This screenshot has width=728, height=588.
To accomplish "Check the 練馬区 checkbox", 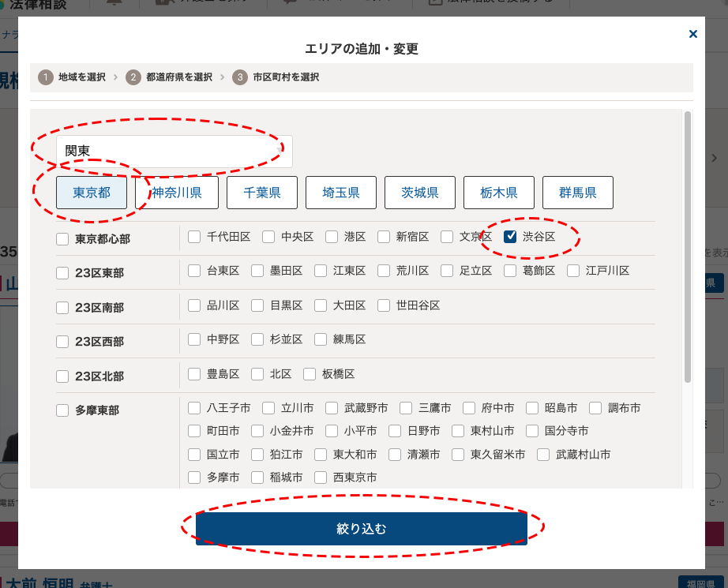I will [321, 339].
